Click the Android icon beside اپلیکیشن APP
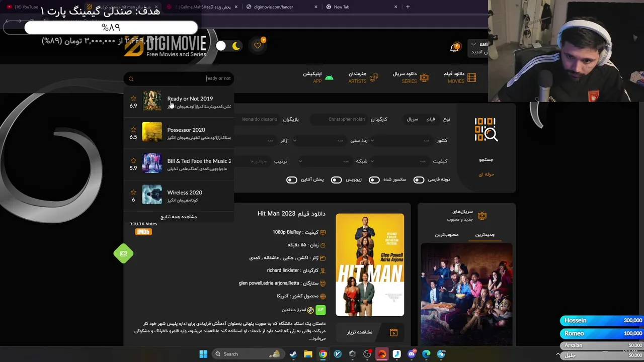The image size is (644, 362). [329, 78]
